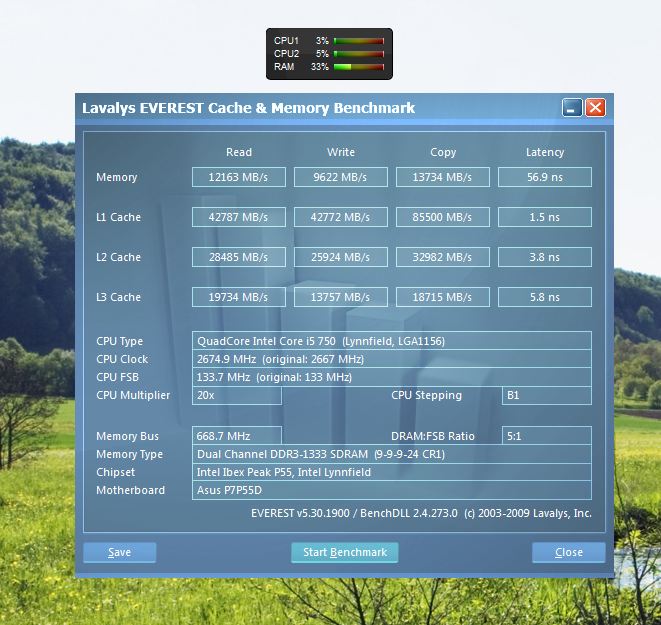Save the benchmark results
This screenshot has width=661, height=625.
point(120,552)
